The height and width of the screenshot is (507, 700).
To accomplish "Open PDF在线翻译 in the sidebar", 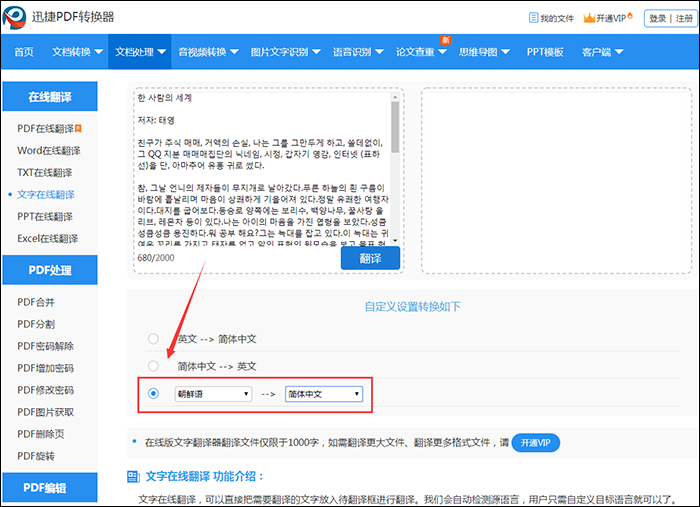I will (45, 129).
